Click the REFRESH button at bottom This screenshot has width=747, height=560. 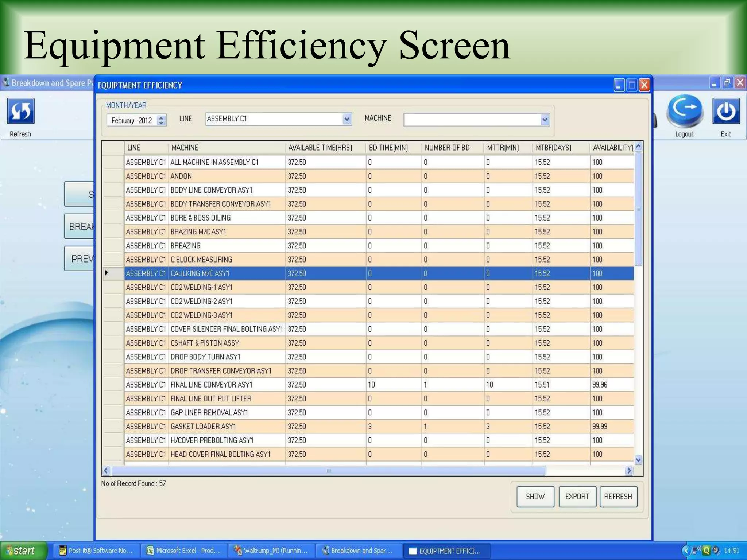618,497
